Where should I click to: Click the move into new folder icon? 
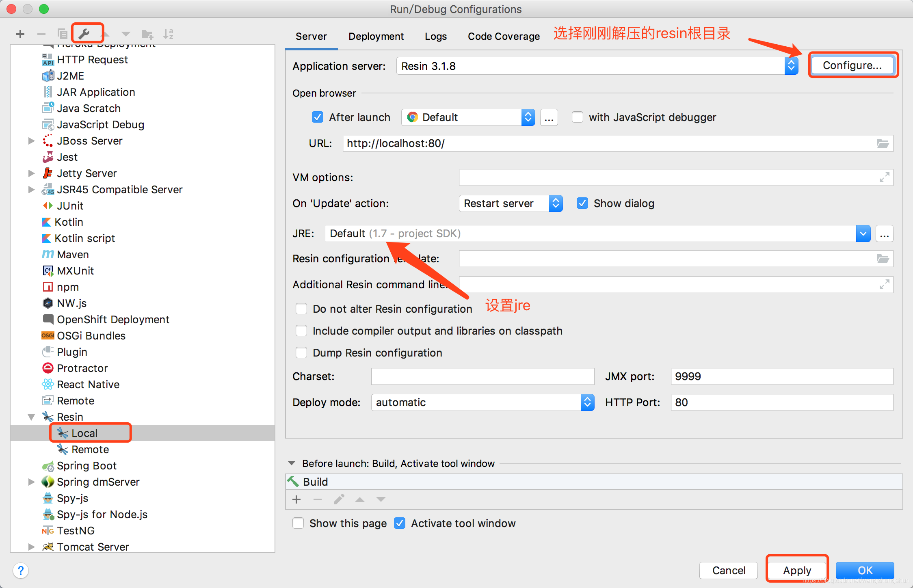pyautogui.click(x=147, y=34)
